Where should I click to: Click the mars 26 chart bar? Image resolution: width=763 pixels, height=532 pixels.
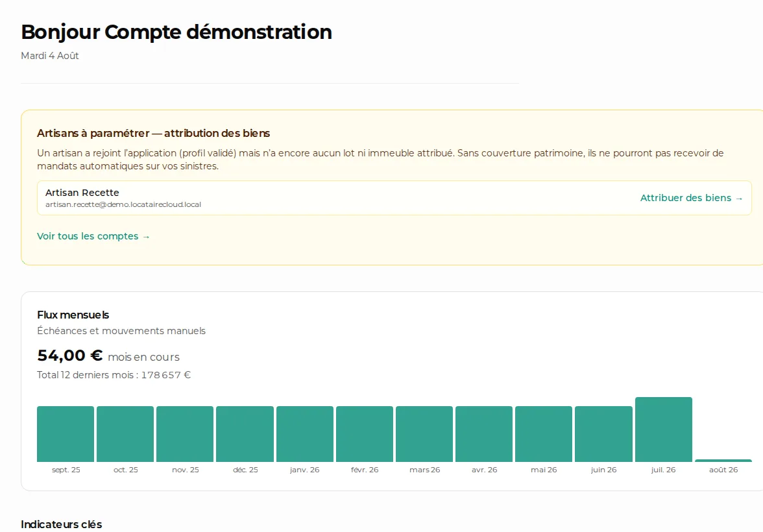tap(424, 433)
